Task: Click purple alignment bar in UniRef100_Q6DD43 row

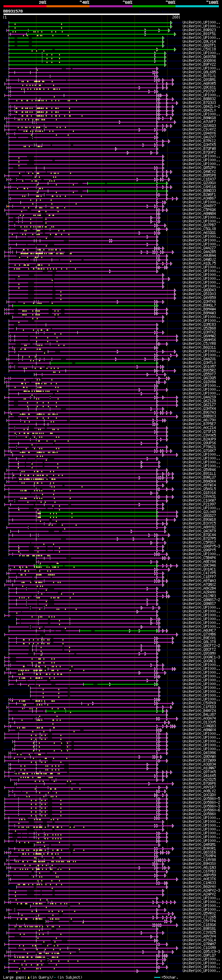Action: point(92,290)
